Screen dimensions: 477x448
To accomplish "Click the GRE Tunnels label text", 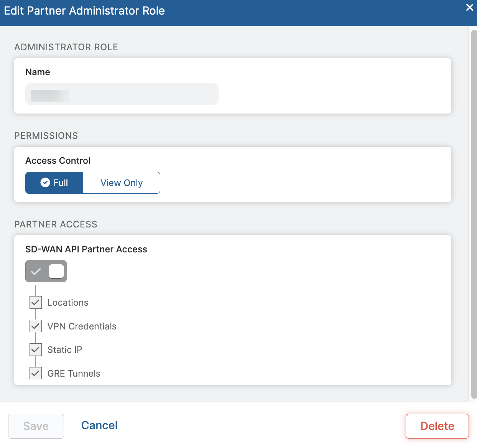I will tap(74, 374).
